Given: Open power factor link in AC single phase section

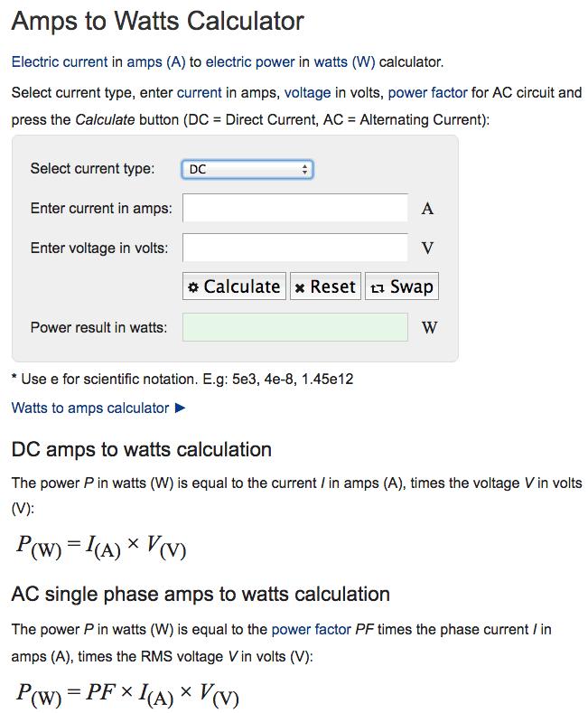Looking at the screenshot, I should pos(312,629).
